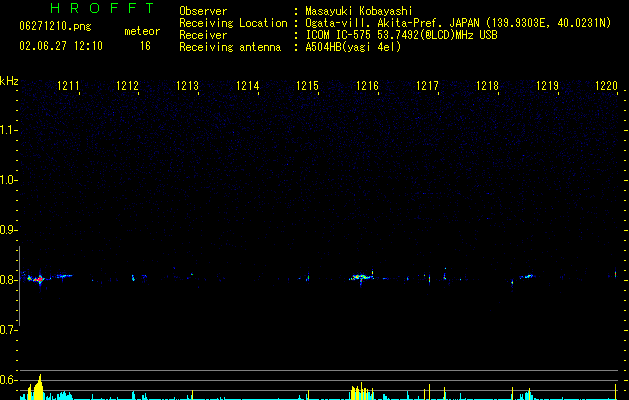This screenshot has height=400, width=629.
Task: Click the "Receiving Location" field label
Action: coord(233,23)
